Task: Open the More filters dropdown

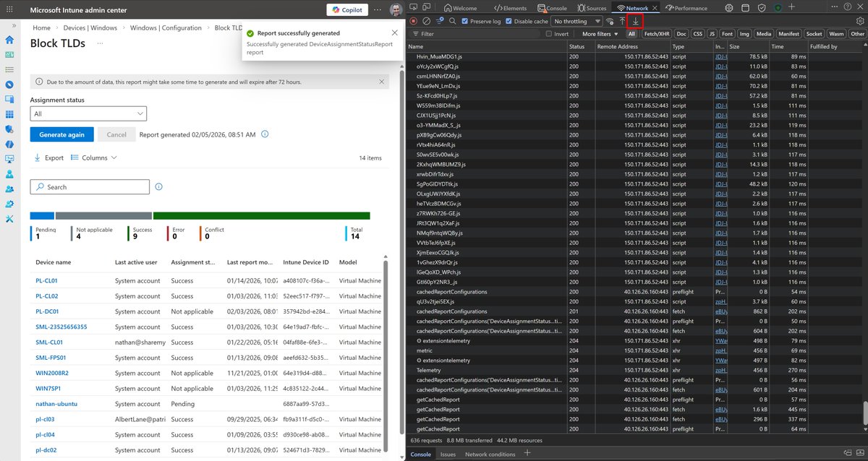Action: click(600, 34)
